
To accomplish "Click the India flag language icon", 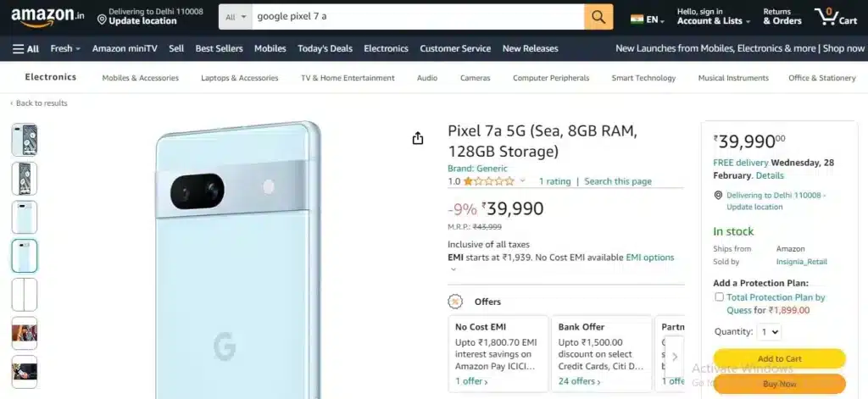I will (637, 19).
